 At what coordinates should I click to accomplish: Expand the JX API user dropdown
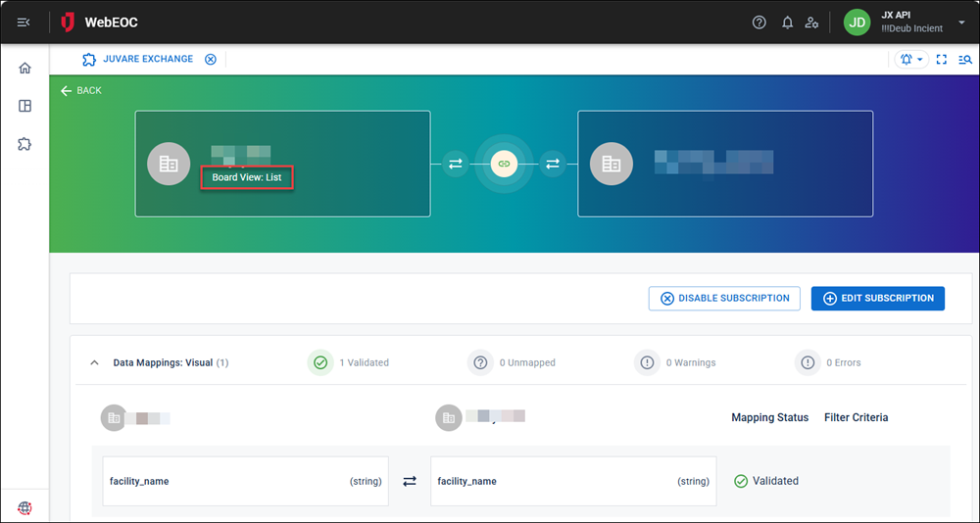pos(961,23)
